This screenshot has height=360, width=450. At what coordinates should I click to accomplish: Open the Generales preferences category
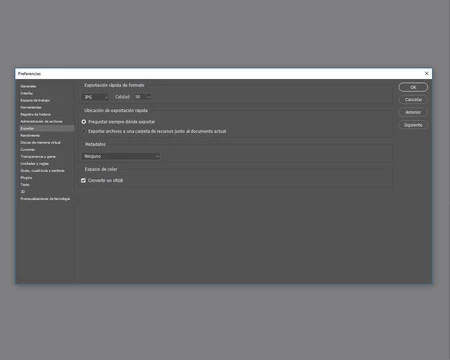[28, 86]
